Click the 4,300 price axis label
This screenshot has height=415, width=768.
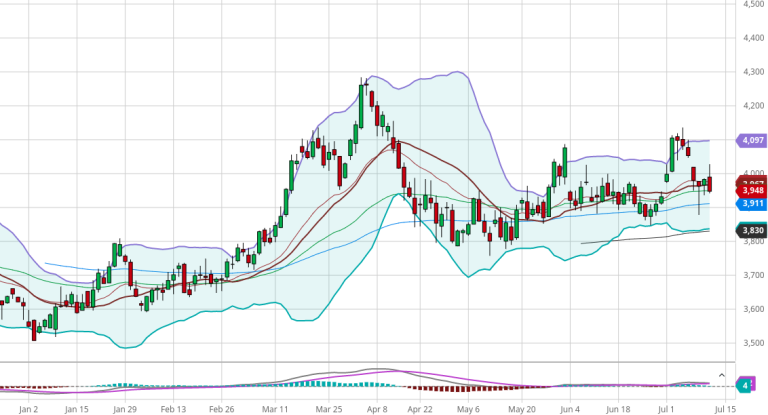click(x=753, y=72)
